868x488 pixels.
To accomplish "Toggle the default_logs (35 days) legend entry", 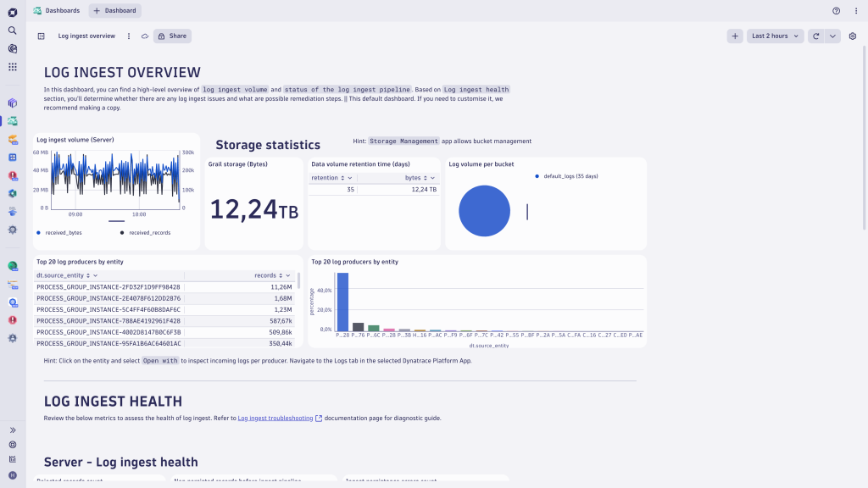I will point(566,176).
